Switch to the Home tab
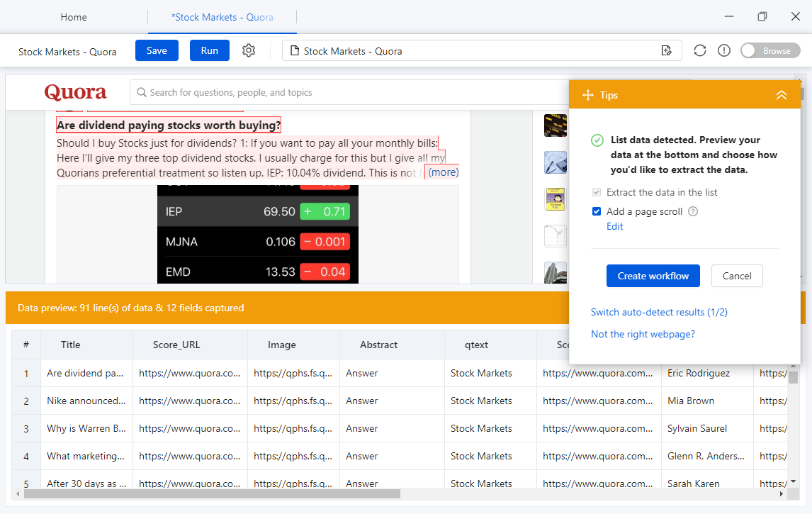The height and width of the screenshot is (514, 812). click(74, 17)
